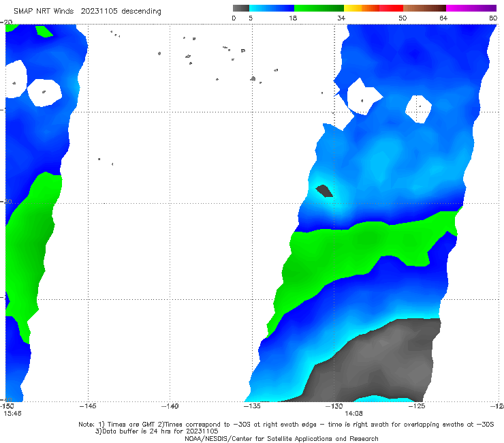Click the note '3)Data buffer is 24 hrs'
The image size is (504, 443).
click(x=157, y=431)
